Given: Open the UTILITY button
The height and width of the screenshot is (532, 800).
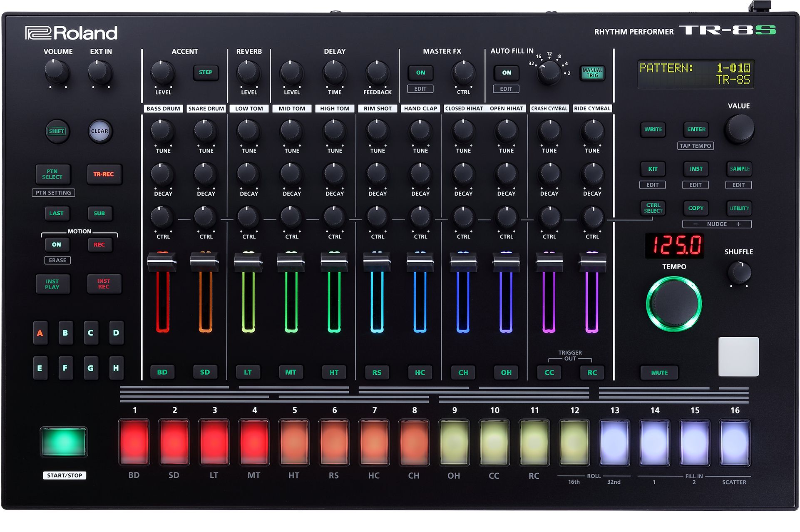Looking at the screenshot, I should coord(739,208).
